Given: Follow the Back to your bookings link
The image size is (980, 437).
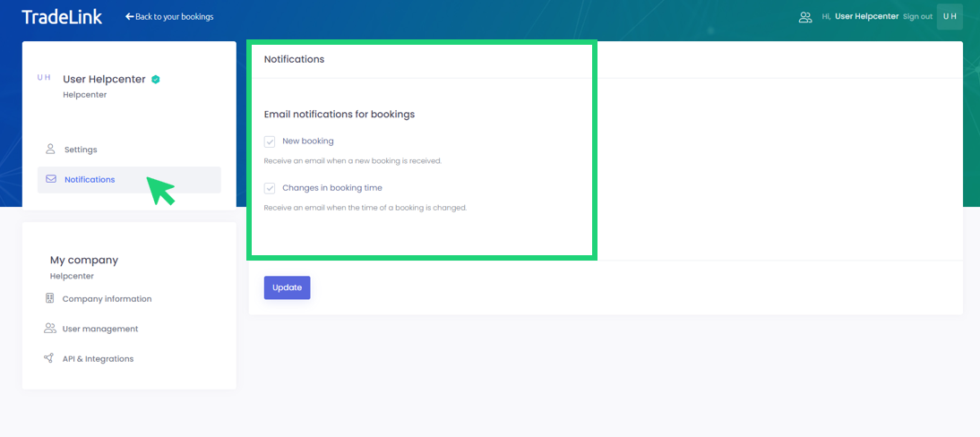Looking at the screenshot, I should point(174,17).
